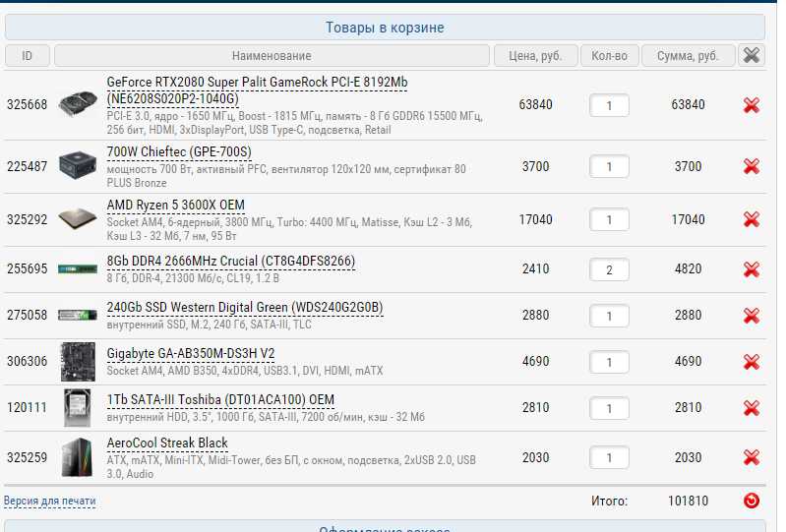
Task: Open 240Gb SSD Western Digital Green link
Action: pyautogui.click(x=245, y=307)
